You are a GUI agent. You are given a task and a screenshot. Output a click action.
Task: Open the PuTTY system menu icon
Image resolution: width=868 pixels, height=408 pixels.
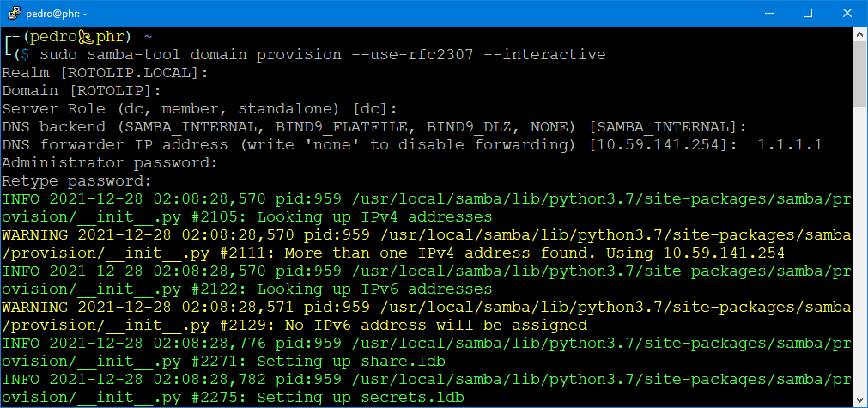(x=11, y=13)
